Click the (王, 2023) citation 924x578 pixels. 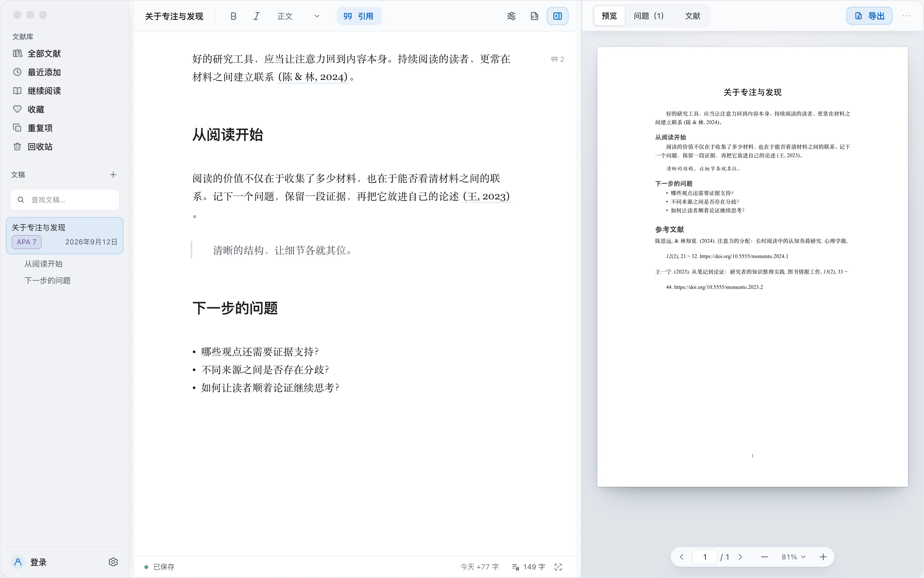pyautogui.click(x=486, y=197)
